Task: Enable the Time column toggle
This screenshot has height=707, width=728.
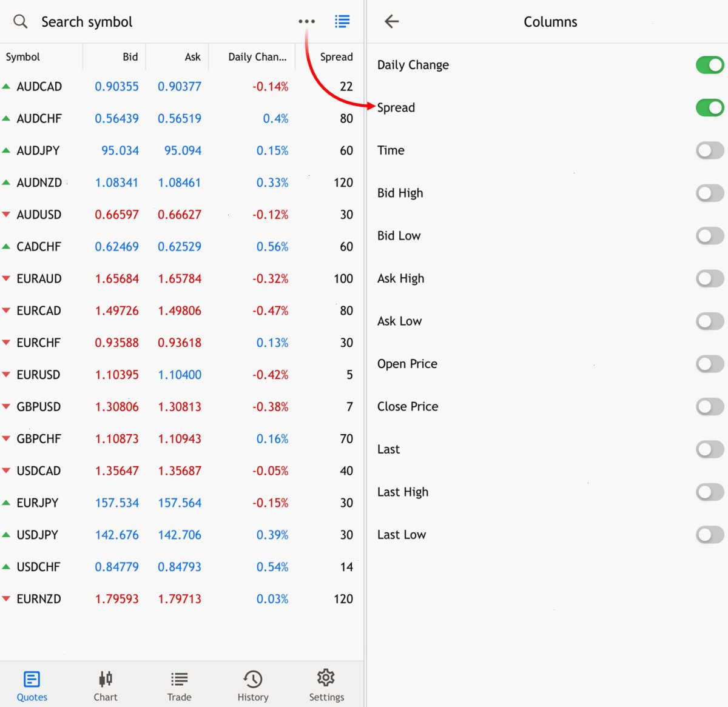Action: pyautogui.click(x=710, y=150)
